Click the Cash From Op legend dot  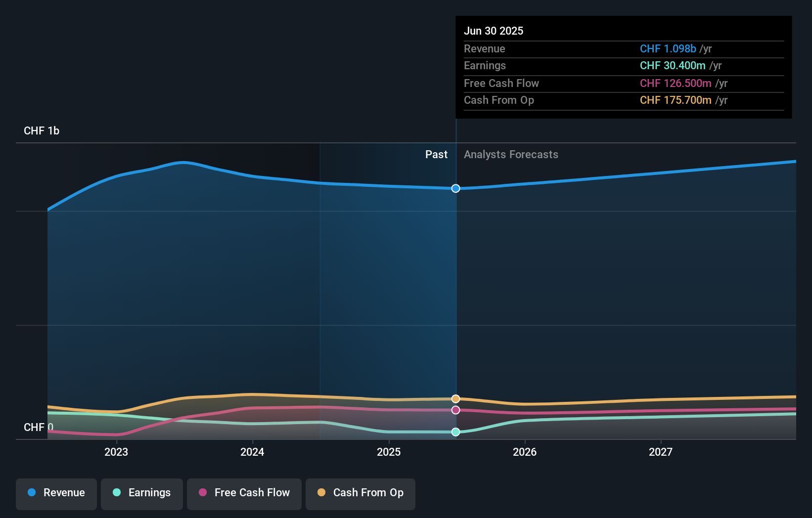click(x=321, y=493)
